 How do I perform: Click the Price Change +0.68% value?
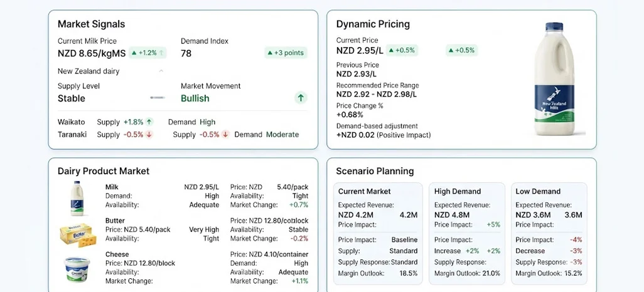[350, 115]
